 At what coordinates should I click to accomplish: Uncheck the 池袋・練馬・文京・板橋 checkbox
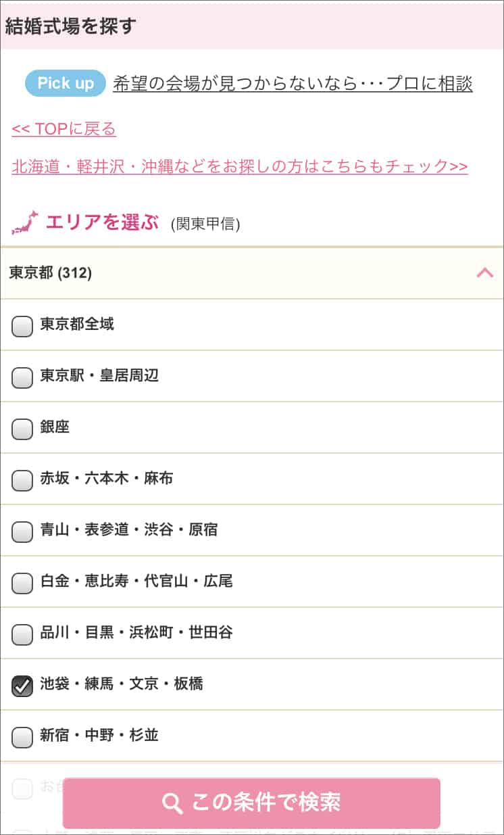[x=22, y=686]
